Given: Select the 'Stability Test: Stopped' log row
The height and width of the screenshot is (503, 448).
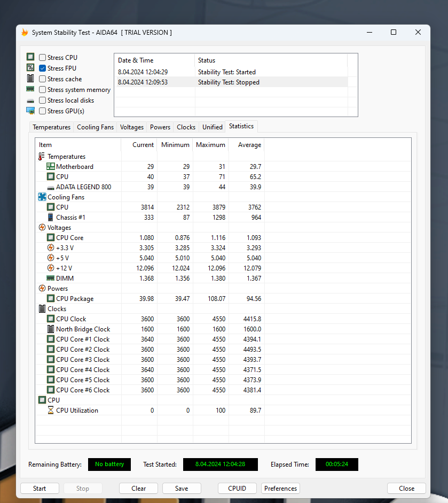Looking at the screenshot, I should pyautogui.click(x=231, y=82).
